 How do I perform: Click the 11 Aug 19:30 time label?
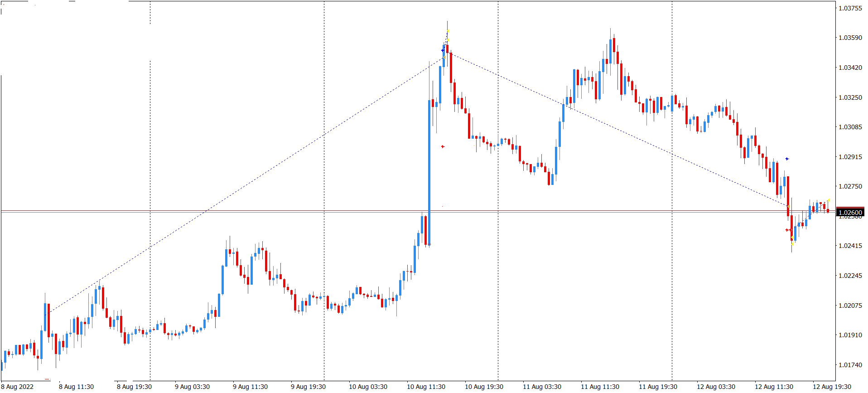658,387
